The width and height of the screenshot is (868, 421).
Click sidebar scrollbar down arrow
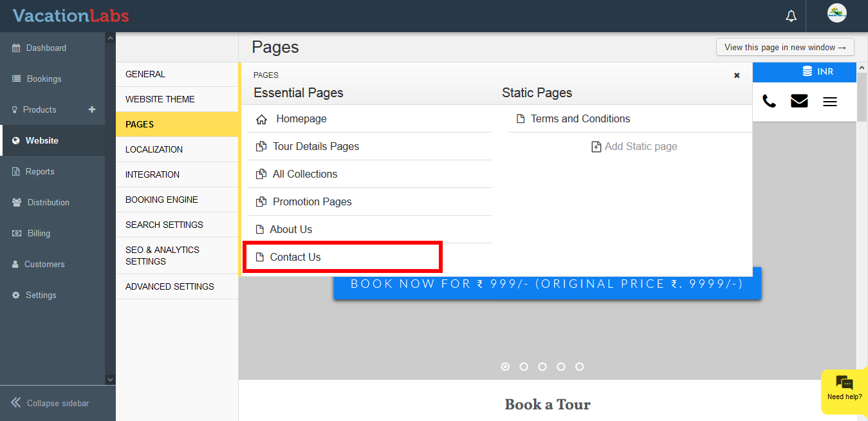pyautogui.click(x=110, y=380)
